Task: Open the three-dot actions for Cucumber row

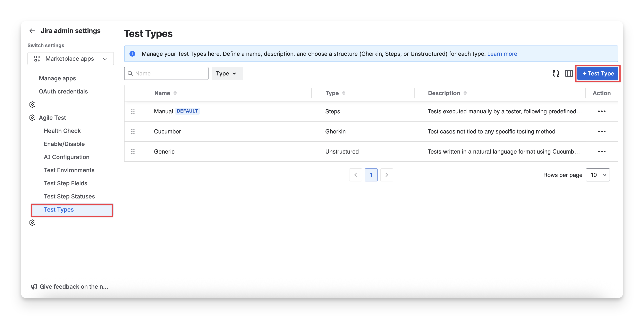Action: click(602, 131)
